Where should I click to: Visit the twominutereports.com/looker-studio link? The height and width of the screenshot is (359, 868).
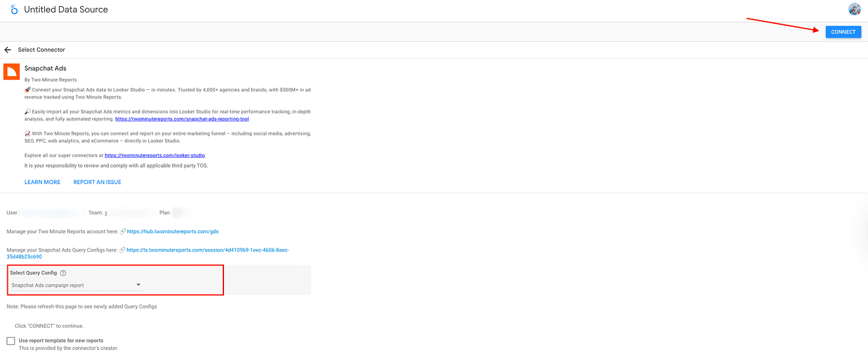click(x=154, y=155)
